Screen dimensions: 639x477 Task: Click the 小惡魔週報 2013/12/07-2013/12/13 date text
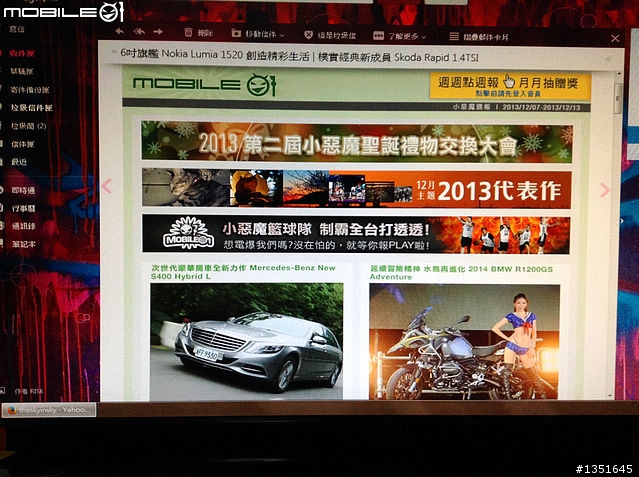[516, 107]
